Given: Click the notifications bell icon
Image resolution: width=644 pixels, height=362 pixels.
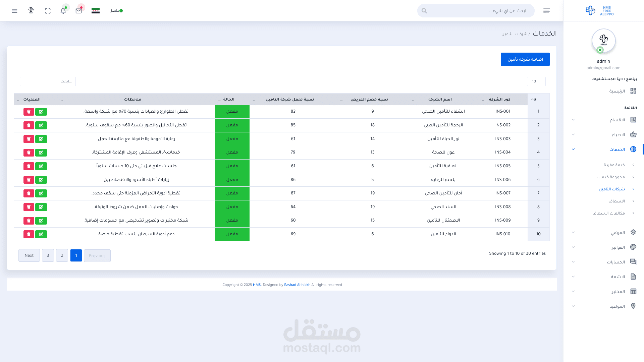Looking at the screenshot, I should [63, 11].
